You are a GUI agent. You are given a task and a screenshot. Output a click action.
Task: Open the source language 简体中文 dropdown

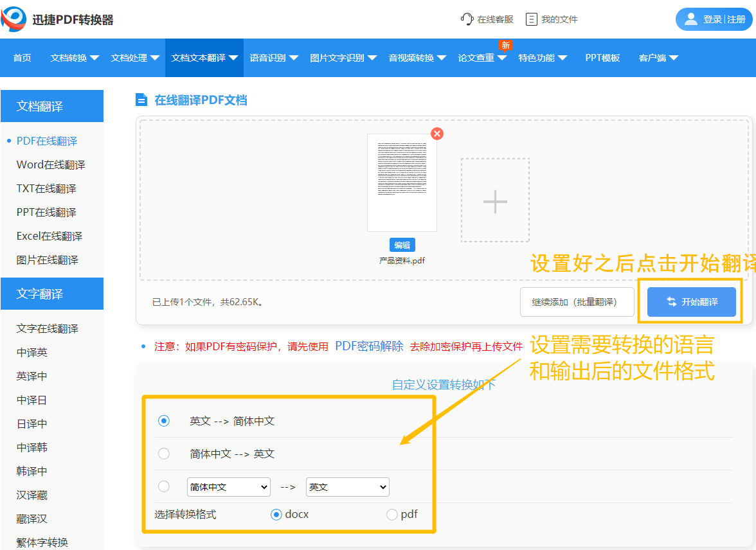229,487
